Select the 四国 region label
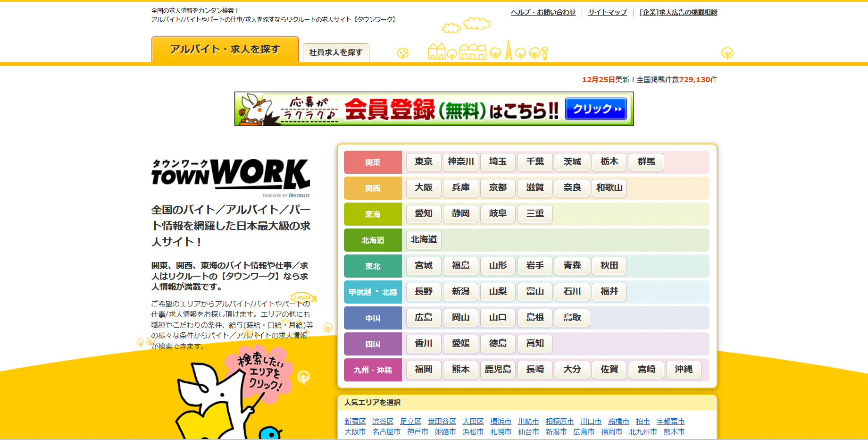Screen dimensions: 868x440 373,344
